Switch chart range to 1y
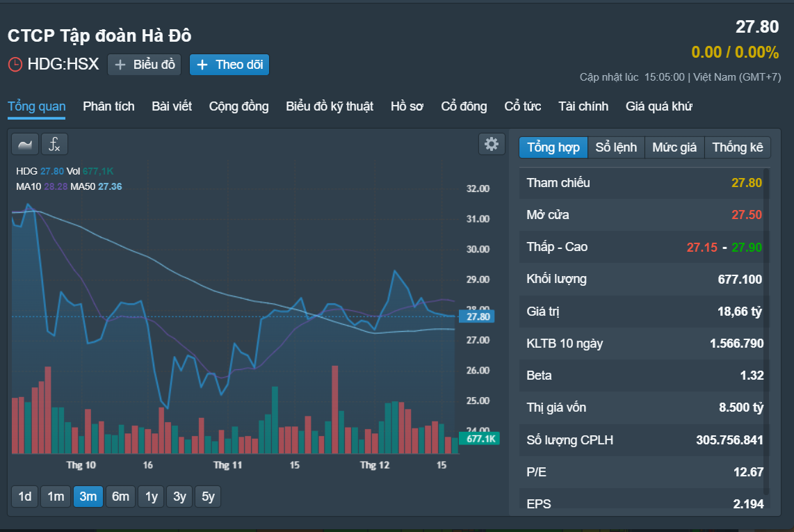 coord(152,497)
